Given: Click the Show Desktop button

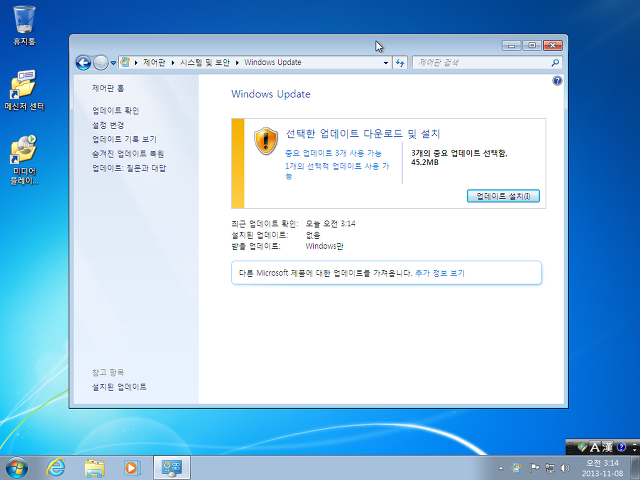Looking at the screenshot, I should click(x=636, y=468).
